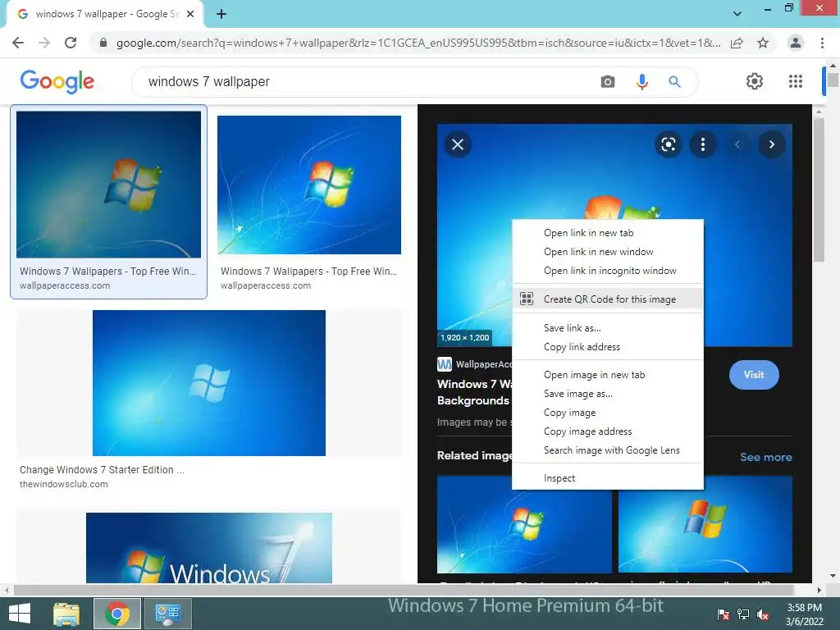Viewport: 840px width, 630px height.
Task: Go back to the previous page
Action: click(x=18, y=43)
